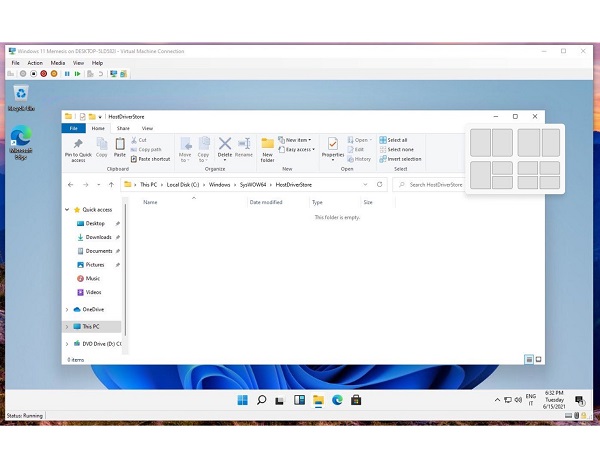Open Microsoft Edge desktop shortcut
600x451 pixels.
[21, 142]
